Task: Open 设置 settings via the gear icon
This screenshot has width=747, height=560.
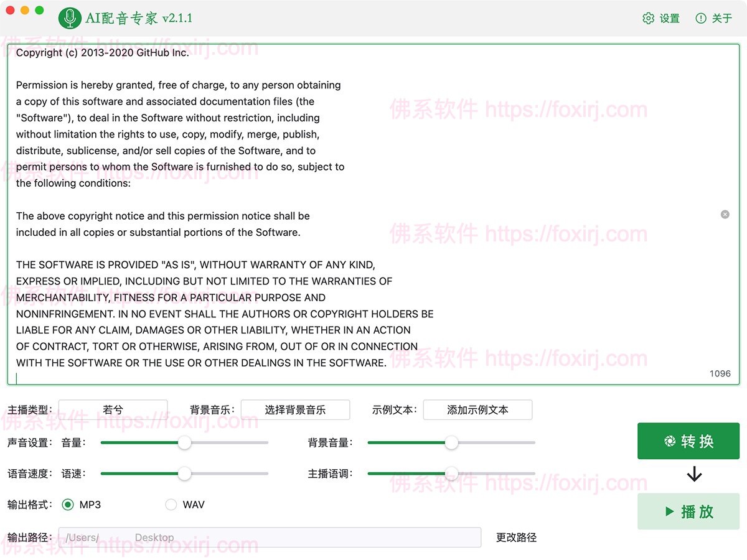Action: pyautogui.click(x=649, y=18)
